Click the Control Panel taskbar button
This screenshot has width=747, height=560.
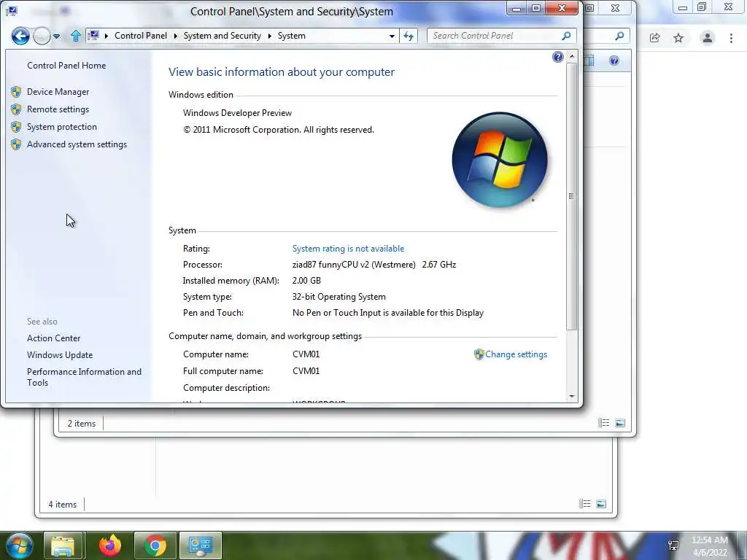(200, 545)
